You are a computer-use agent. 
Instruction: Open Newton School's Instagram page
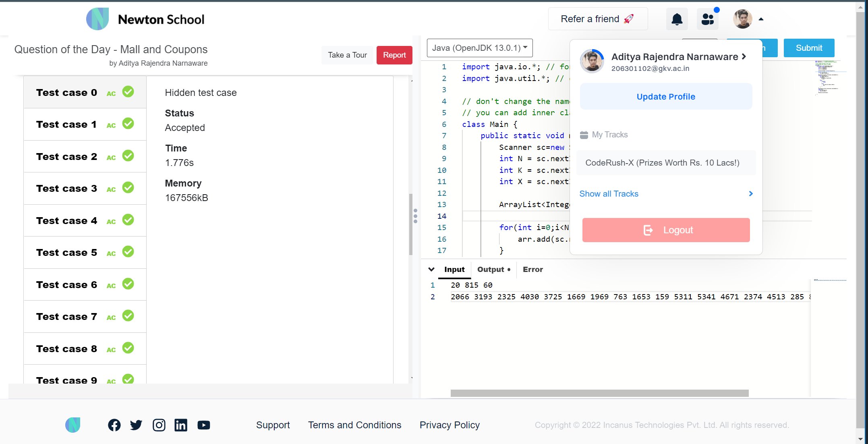(x=159, y=425)
